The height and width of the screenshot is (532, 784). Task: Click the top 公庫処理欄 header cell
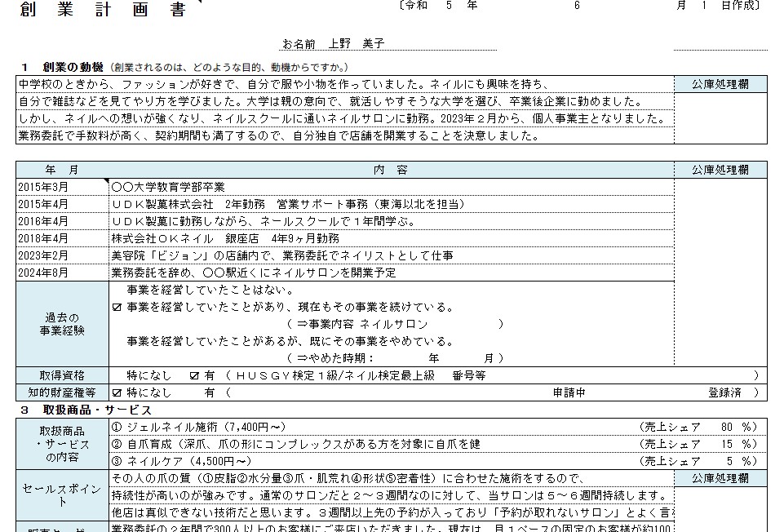(x=721, y=82)
